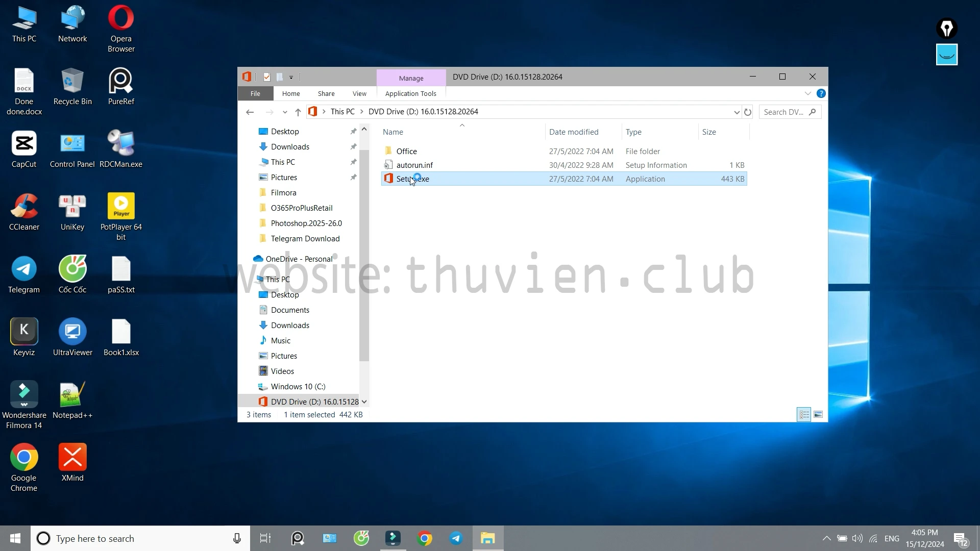Unpin Downloads from Quick access

point(353,147)
